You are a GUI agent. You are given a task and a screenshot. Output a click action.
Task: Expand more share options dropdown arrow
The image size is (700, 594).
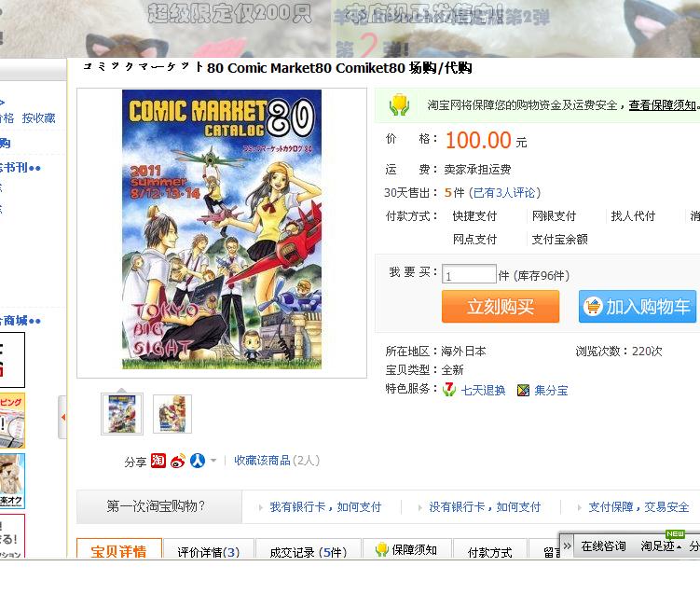[213, 461]
